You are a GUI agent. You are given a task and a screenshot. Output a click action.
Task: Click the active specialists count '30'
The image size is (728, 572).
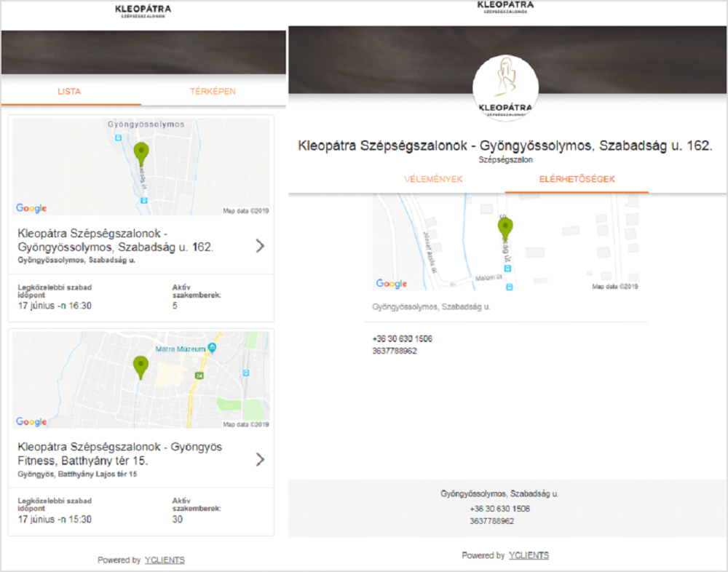pyautogui.click(x=178, y=519)
